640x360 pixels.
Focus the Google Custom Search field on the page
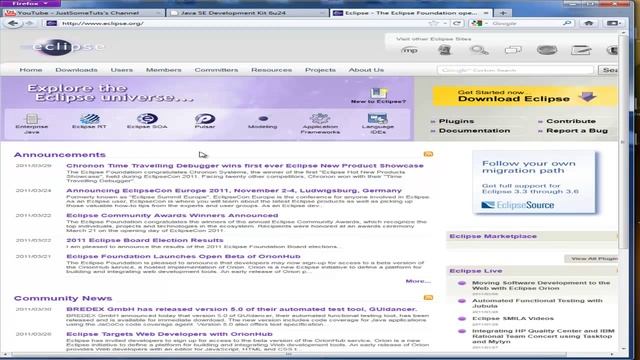coord(516,70)
